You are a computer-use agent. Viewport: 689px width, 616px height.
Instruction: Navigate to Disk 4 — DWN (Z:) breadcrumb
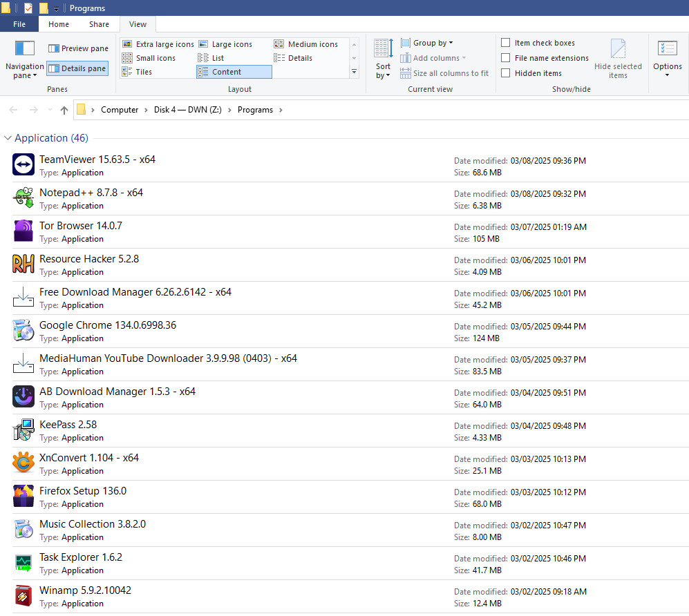click(x=188, y=110)
